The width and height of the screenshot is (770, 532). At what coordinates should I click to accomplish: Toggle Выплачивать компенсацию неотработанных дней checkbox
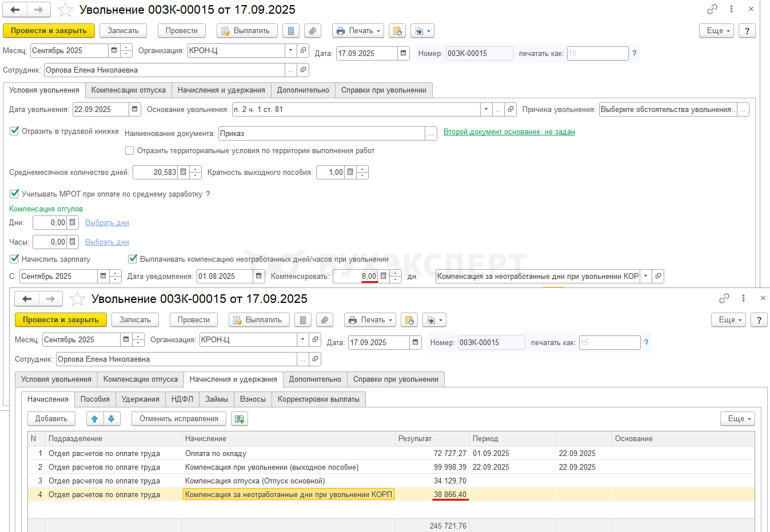pyautogui.click(x=133, y=259)
